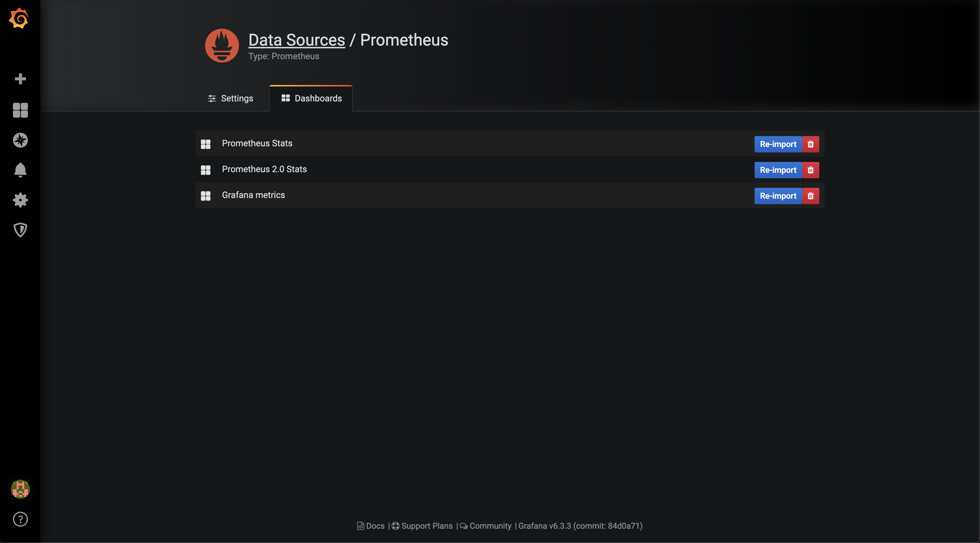This screenshot has width=980, height=543.
Task: Open the Docs footer link
Action: click(x=371, y=526)
